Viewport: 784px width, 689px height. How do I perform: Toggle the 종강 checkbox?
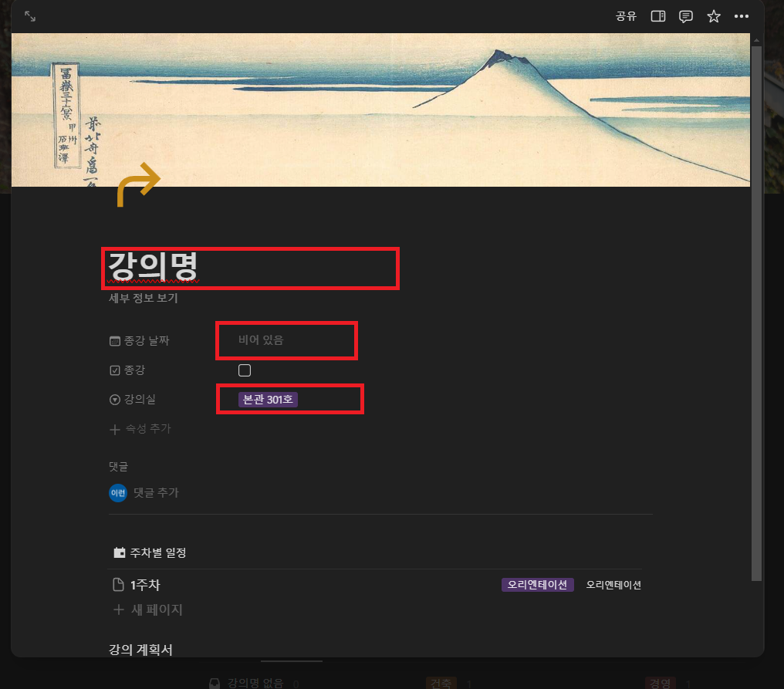pyautogui.click(x=245, y=370)
